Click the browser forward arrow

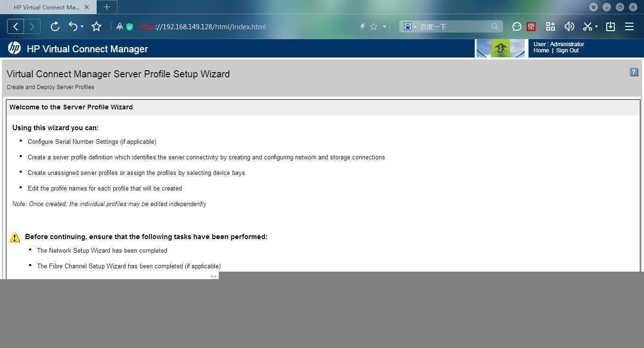32,26
